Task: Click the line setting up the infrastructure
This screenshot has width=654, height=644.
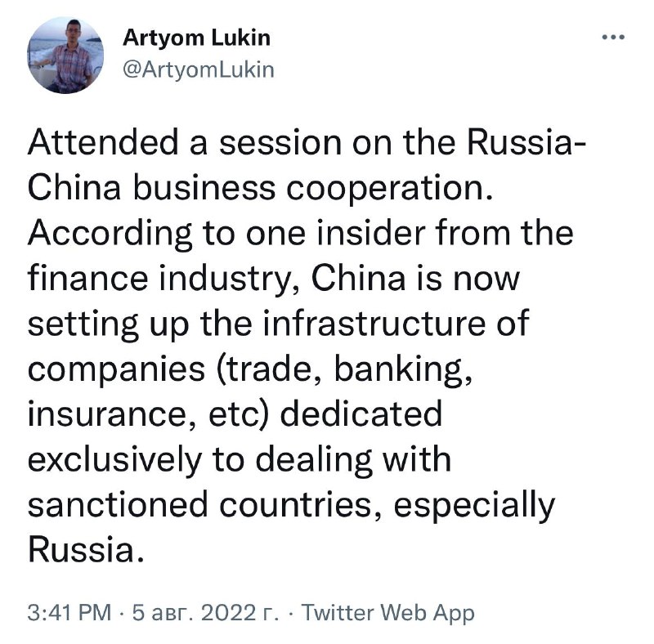Action: click(x=278, y=324)
